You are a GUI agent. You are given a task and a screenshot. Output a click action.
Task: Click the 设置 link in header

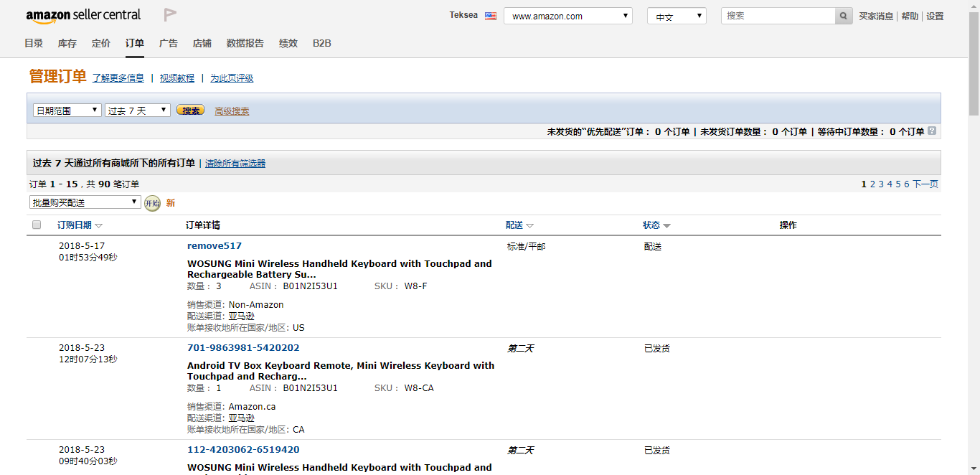click(x=935, y=17)
